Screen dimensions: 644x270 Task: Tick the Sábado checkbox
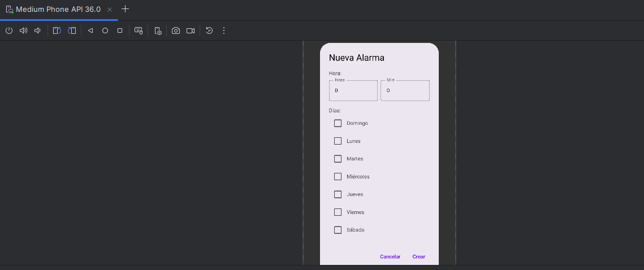(338, 230)
